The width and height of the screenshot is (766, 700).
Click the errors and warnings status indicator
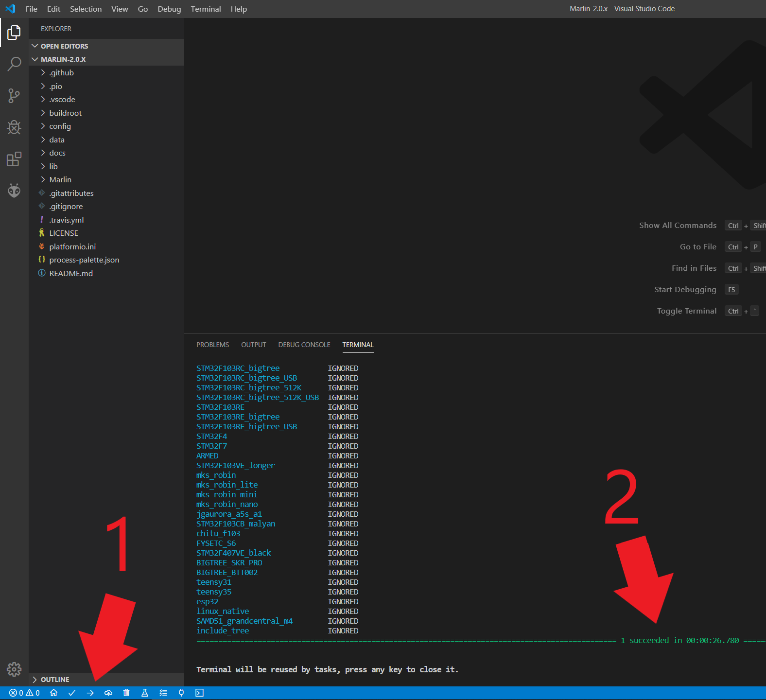(24, 693)
